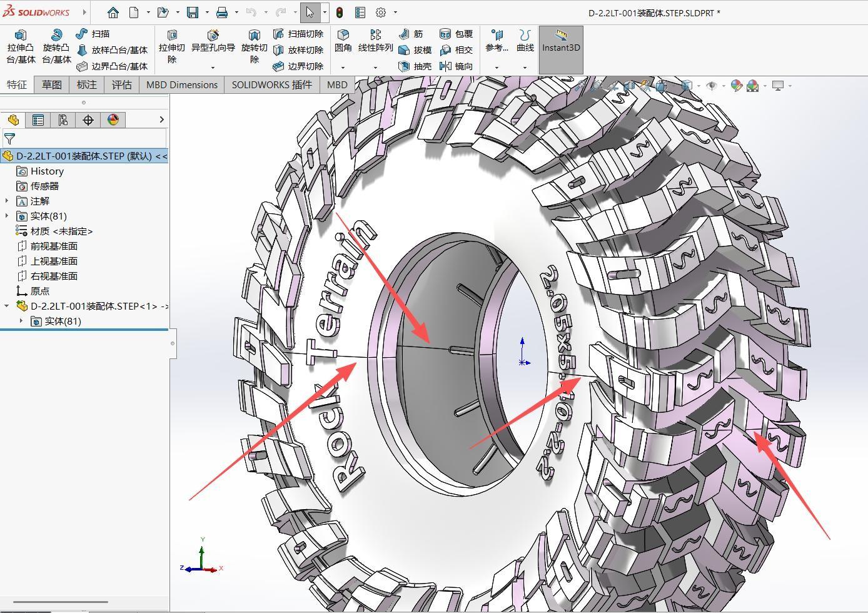Open the 草图 sketch ribbon tab
Image resolution: width=868 pixels, height=613 pixels.
pyautogui.click(x=52, y=85)
